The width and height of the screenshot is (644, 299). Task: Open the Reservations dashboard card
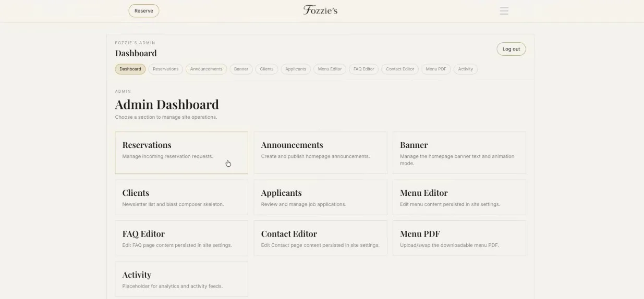[181, 153]
